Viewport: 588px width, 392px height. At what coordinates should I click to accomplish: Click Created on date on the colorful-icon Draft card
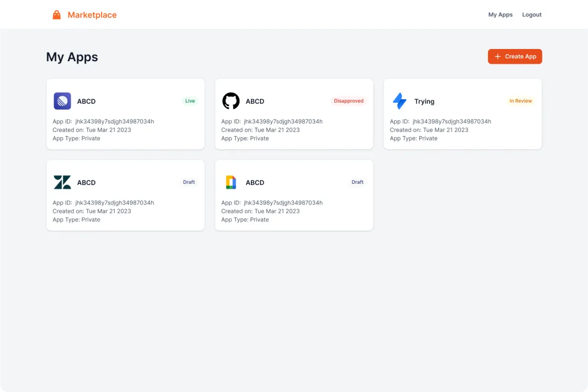260,211
